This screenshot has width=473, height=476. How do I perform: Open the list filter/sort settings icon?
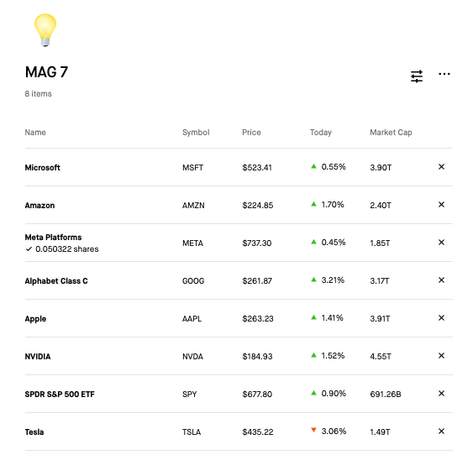coord(417,76)
